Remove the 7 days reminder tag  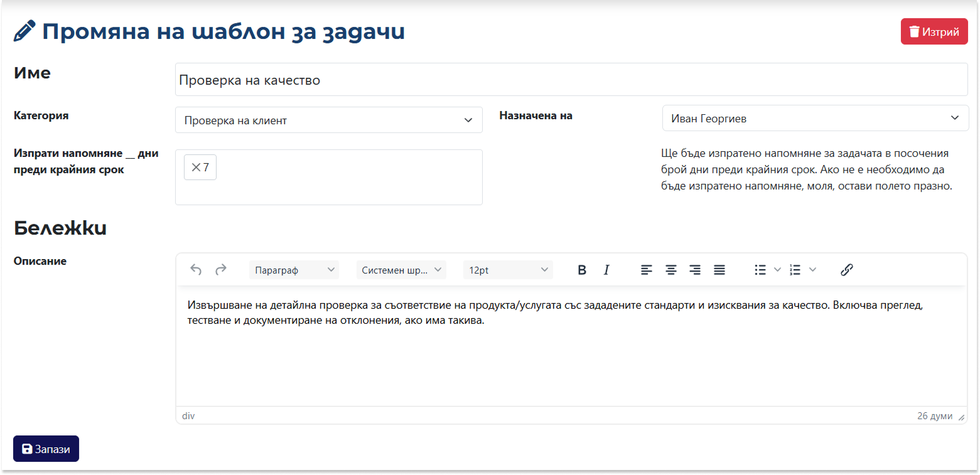[195, 168]
